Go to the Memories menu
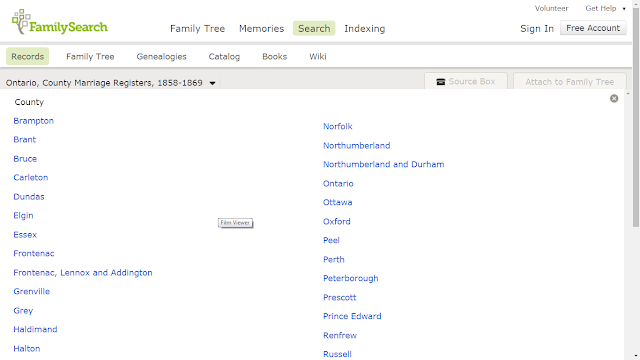 tap(261, 29)
